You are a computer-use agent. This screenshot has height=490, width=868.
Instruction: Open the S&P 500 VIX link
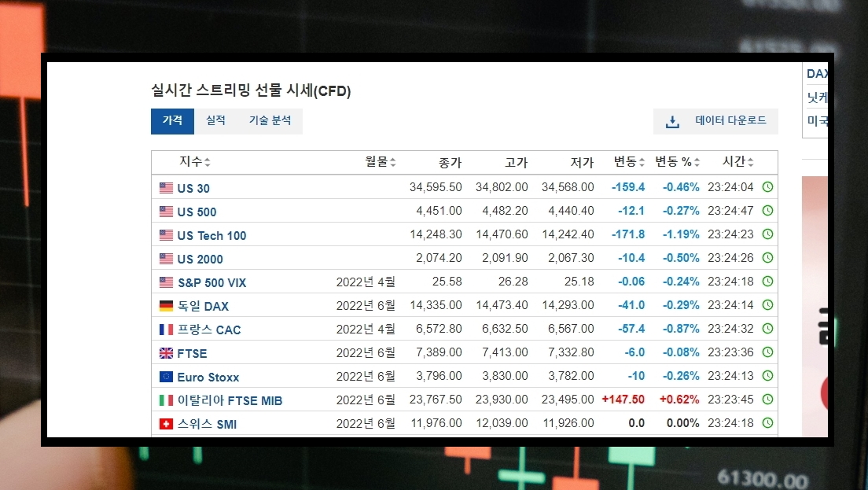pos(211,283)
